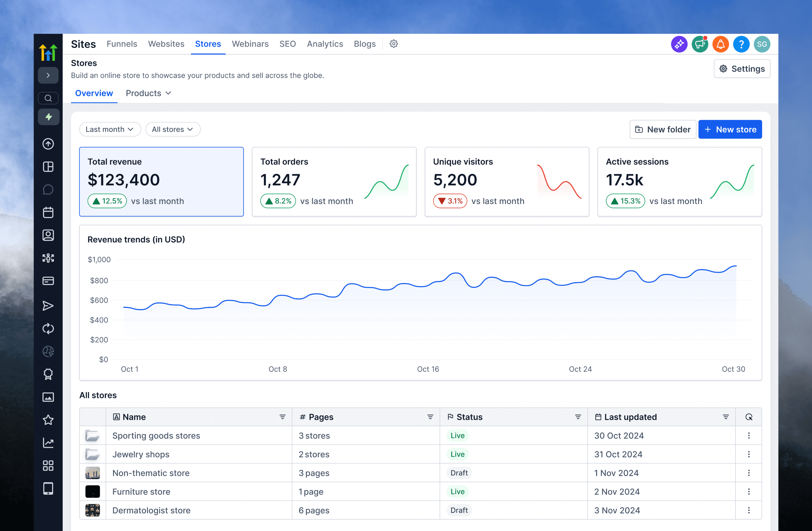Image resolution: width=812 pixels, height=531 pixels.
Task: Switch to the Analytics tab
Action: pyautogui.click(x=325, y=44)
